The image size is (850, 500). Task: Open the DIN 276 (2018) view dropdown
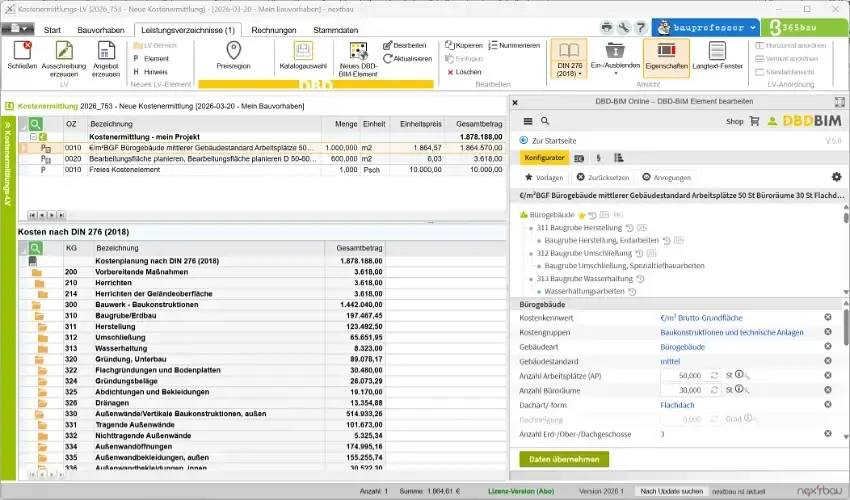pos(569,58)
